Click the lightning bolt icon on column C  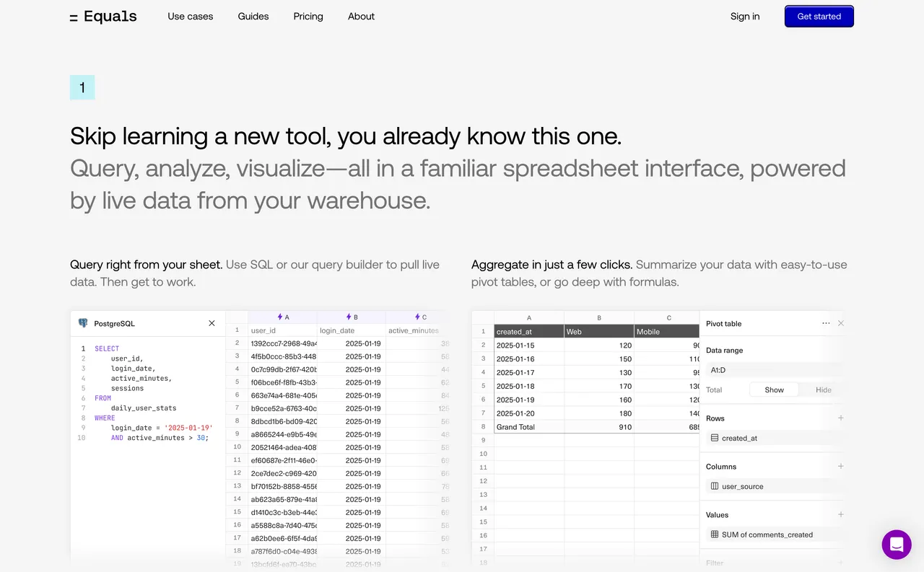click(x=417, y=317)
